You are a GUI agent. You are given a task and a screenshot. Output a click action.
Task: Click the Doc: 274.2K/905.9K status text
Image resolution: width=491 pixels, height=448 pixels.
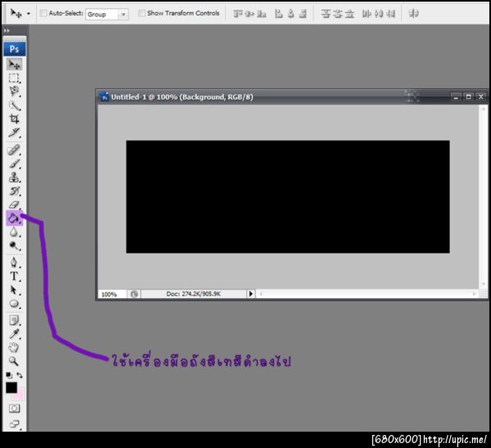point(193,294)
